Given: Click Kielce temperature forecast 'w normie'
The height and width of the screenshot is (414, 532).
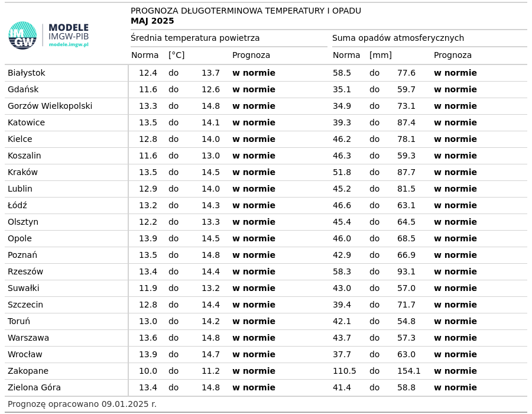Looking at the screenshot, I should (254, 139).
